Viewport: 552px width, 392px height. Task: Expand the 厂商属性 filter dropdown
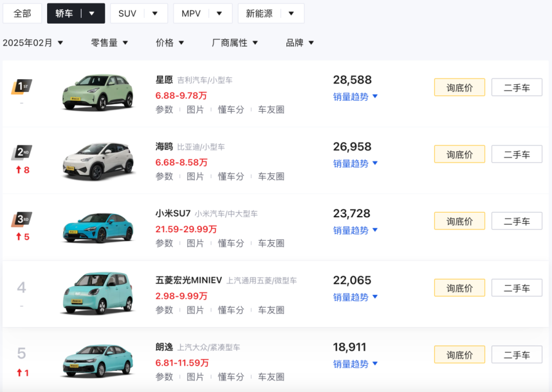[235, 42]
